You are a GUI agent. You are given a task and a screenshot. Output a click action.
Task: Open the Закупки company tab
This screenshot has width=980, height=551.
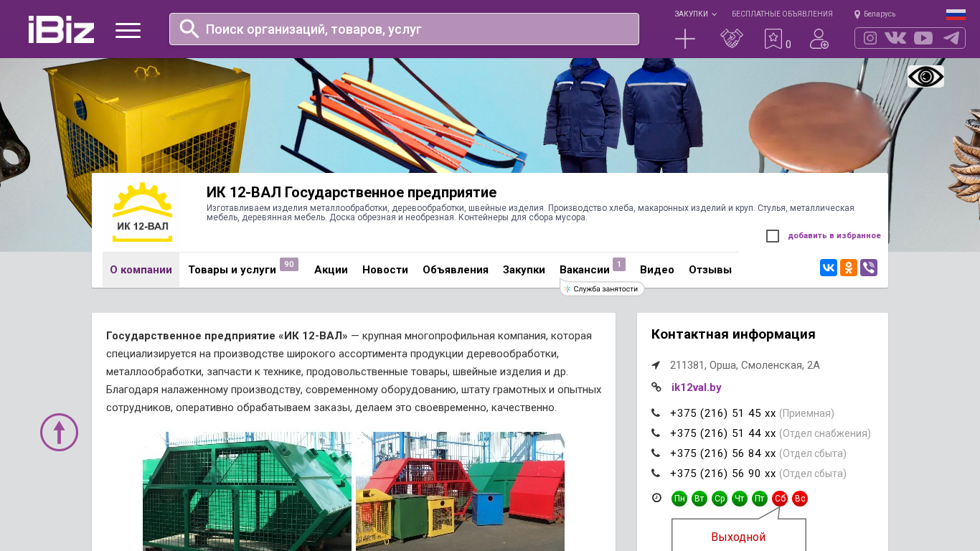524,270
